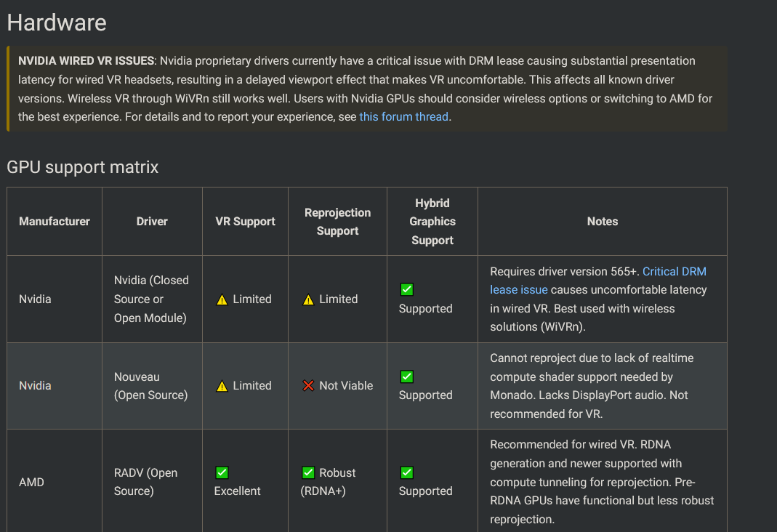The height and width of the screenshot is (532, 777).
Task: Click the Hardware heading
Action: pyautogui.click(x=57, y=23)
